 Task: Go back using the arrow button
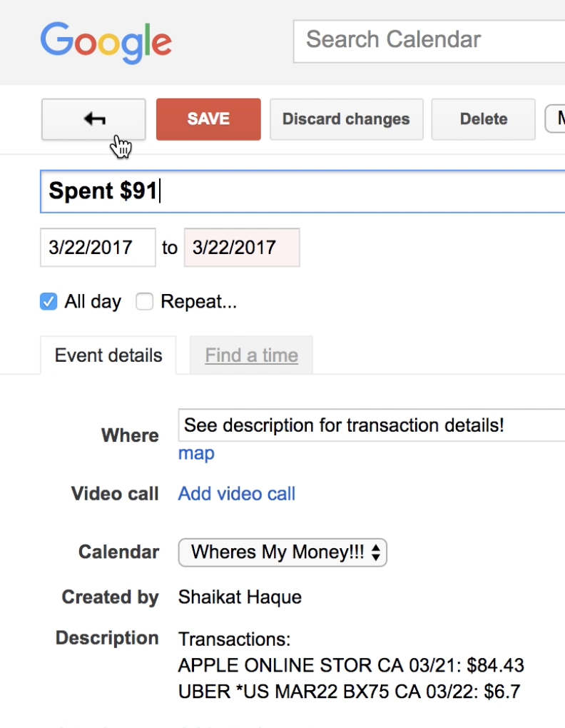pos(93,119)
